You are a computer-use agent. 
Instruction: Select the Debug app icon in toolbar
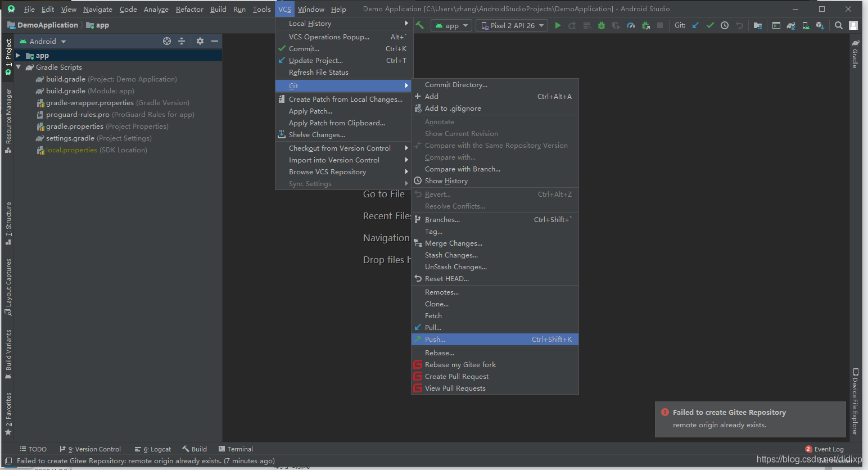(x=600, y=25)
